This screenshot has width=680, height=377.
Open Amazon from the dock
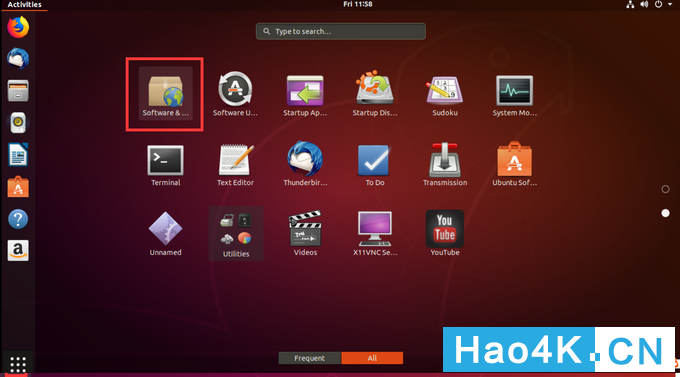point(18,250)
